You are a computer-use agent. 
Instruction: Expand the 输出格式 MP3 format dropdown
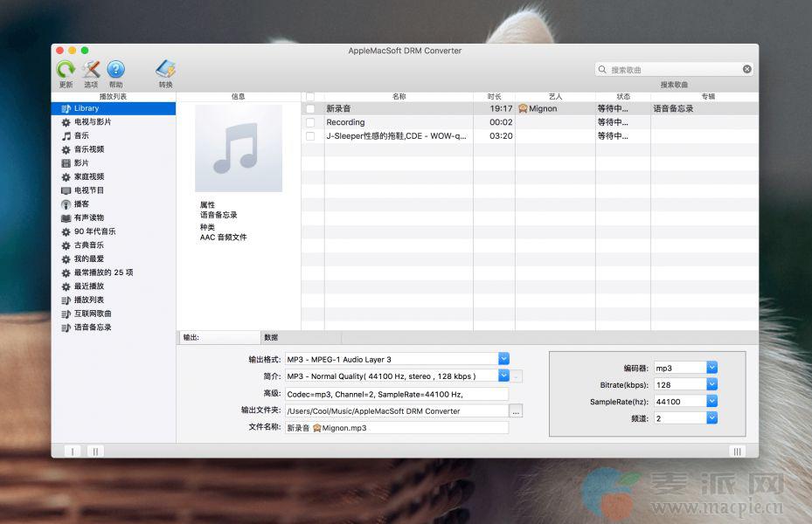pyautogui.click(x=503, y=359)
